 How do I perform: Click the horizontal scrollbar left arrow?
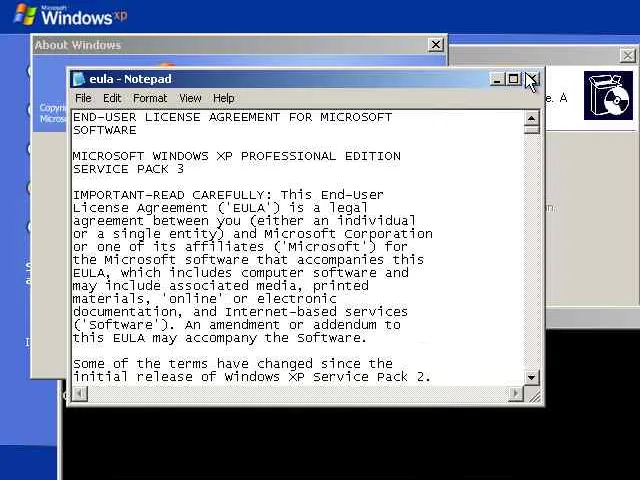click(x=80, y=393)
